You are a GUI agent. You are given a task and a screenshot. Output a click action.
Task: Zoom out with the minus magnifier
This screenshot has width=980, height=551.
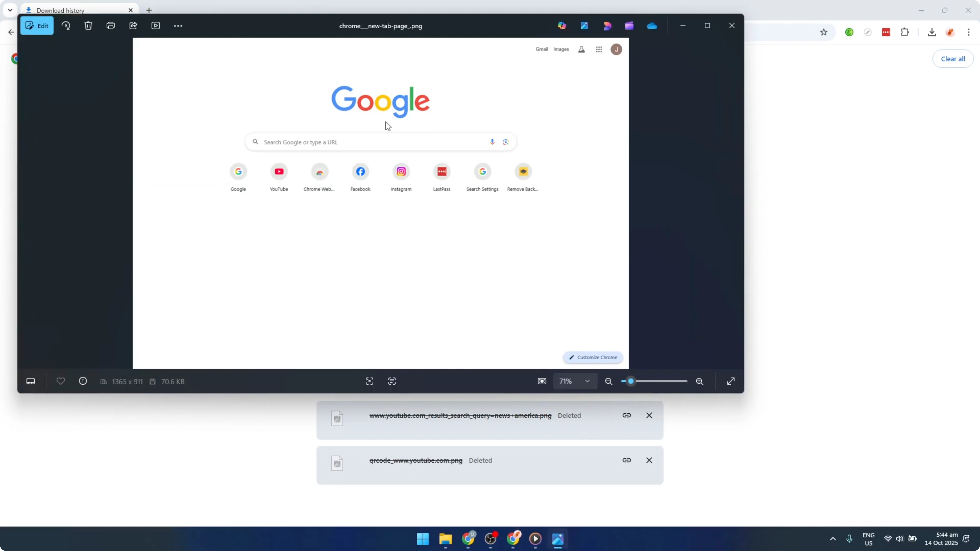coord(609,381)
